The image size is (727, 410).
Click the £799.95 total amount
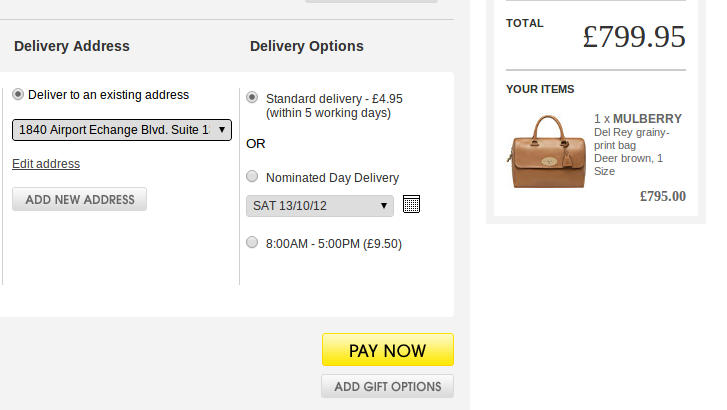point(634,37)
